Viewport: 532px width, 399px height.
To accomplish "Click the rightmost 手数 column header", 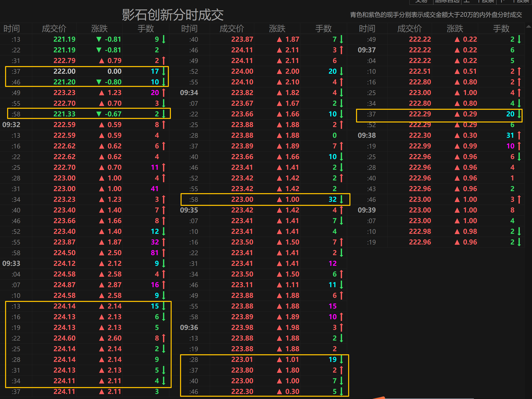I will pyautogui.click(x=501, y=28).
